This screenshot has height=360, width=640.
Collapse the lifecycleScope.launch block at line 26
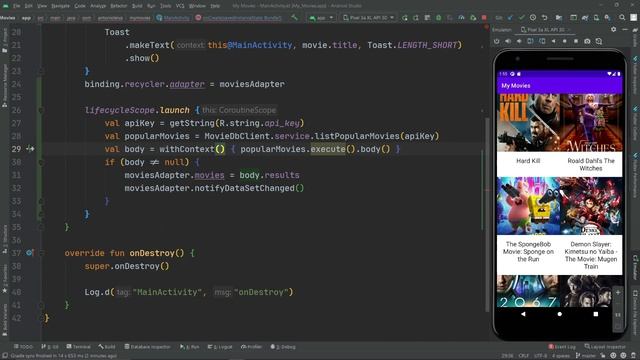(x=41, y=110)
